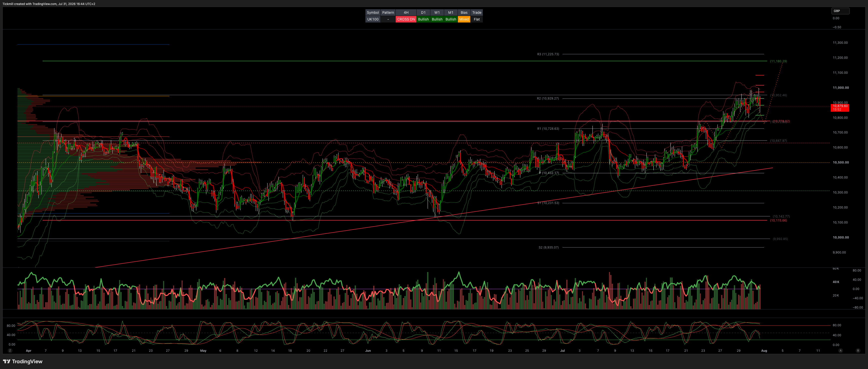Click the Aug label on the time axis
The image size is (868, 369).
click(764, 350)
